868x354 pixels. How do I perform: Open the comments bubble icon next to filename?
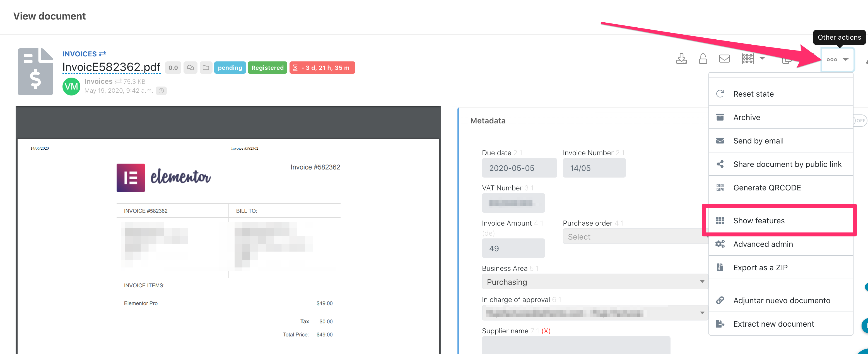tap(191, 68)
